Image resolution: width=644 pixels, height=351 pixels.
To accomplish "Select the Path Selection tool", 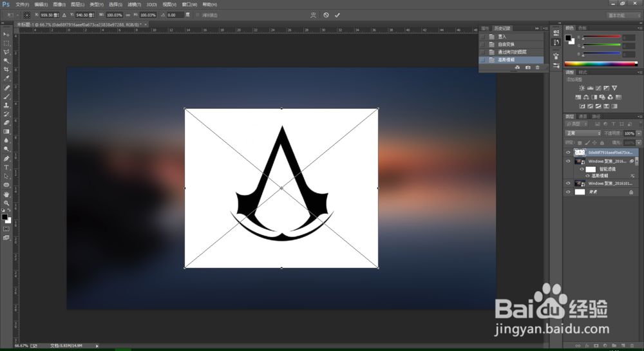I will pyautogui.click(x=6, y=176).
